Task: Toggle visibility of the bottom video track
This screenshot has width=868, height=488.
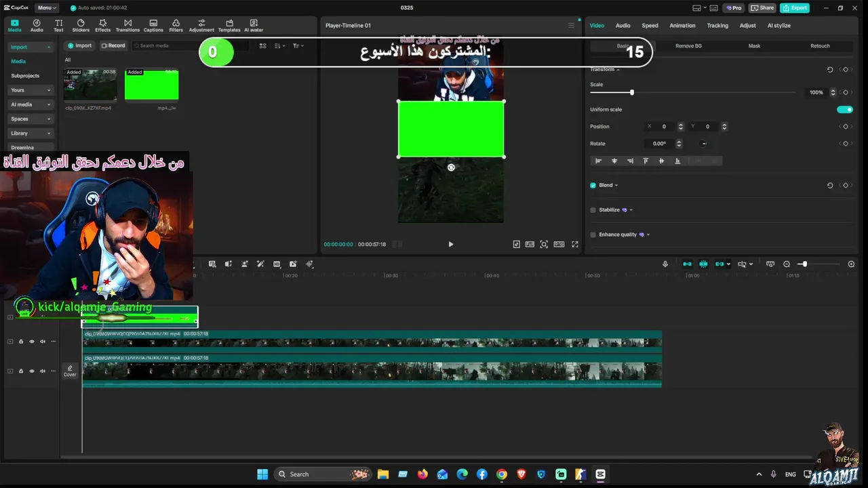Action: (31, 371)
